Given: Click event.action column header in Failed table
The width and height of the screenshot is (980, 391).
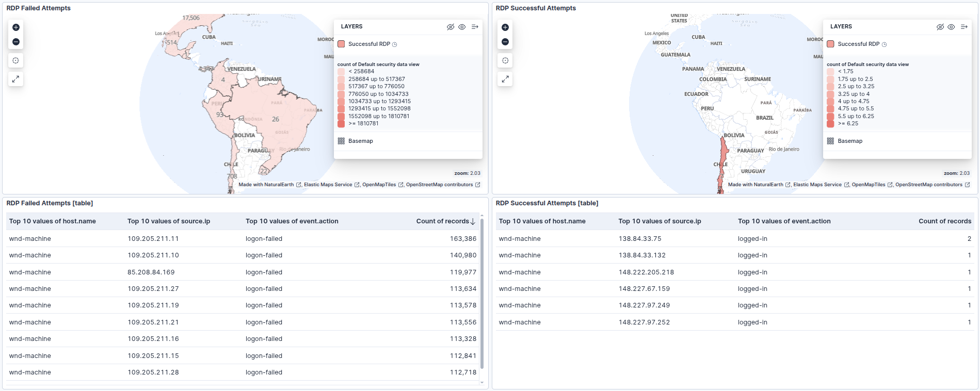Looking at the screenshot, I should [292, 221].
